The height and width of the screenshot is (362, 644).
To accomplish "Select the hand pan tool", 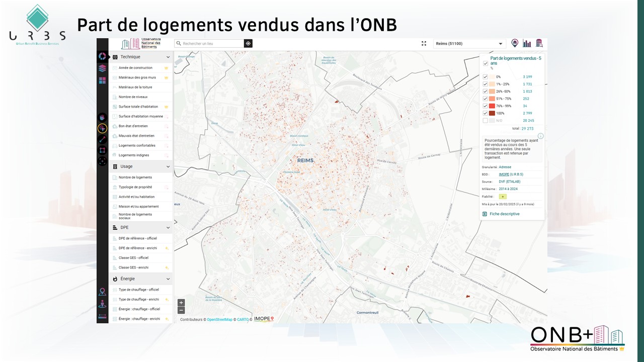I will tap(102, 117).
